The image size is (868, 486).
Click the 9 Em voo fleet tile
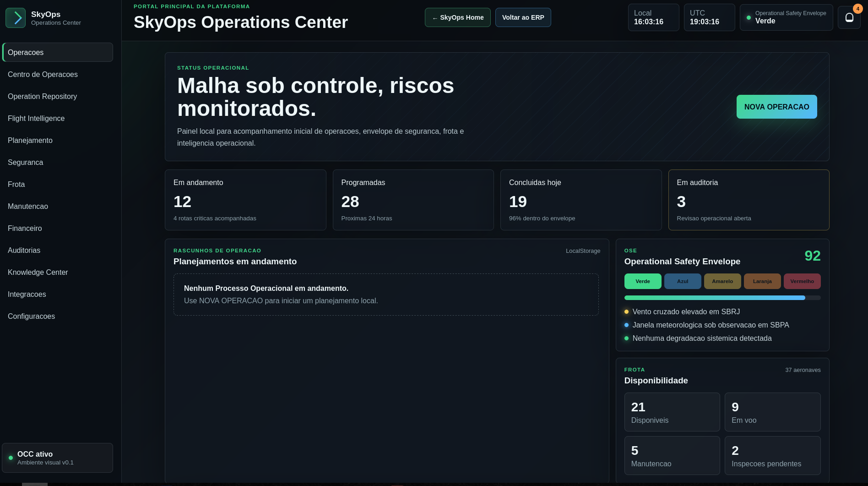click(x=773, y=412)
